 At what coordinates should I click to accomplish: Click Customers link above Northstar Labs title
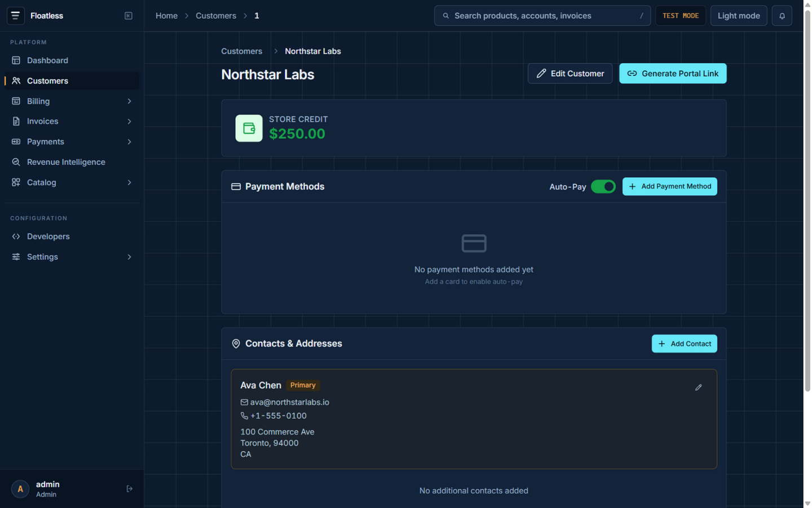click(241, 51)
